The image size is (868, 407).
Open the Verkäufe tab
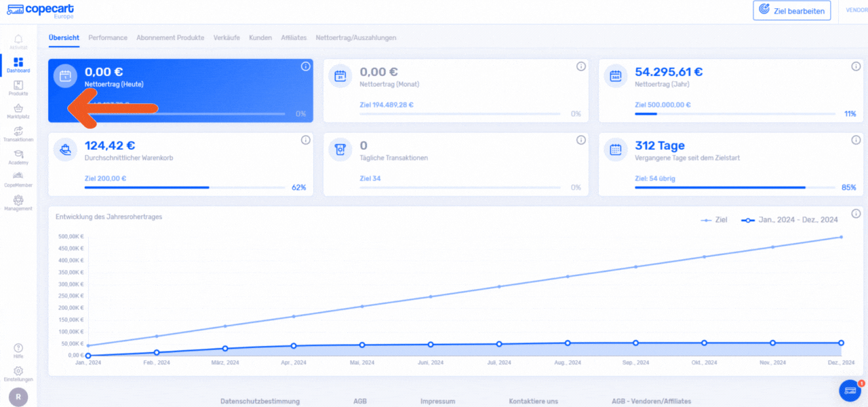[226, 38]
